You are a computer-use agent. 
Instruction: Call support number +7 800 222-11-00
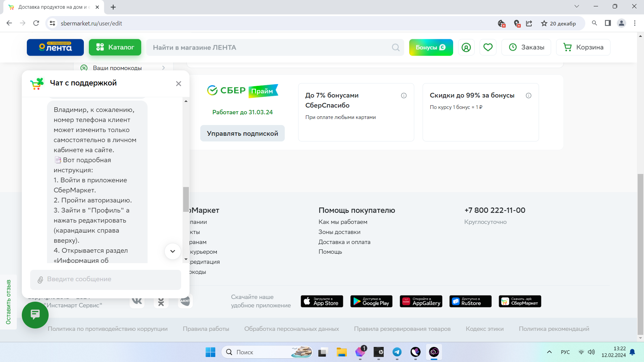(x=495, y=210)
